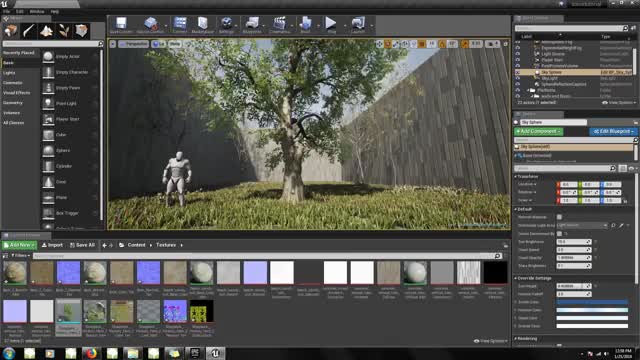Select the Paint mode brush icon

28,31
